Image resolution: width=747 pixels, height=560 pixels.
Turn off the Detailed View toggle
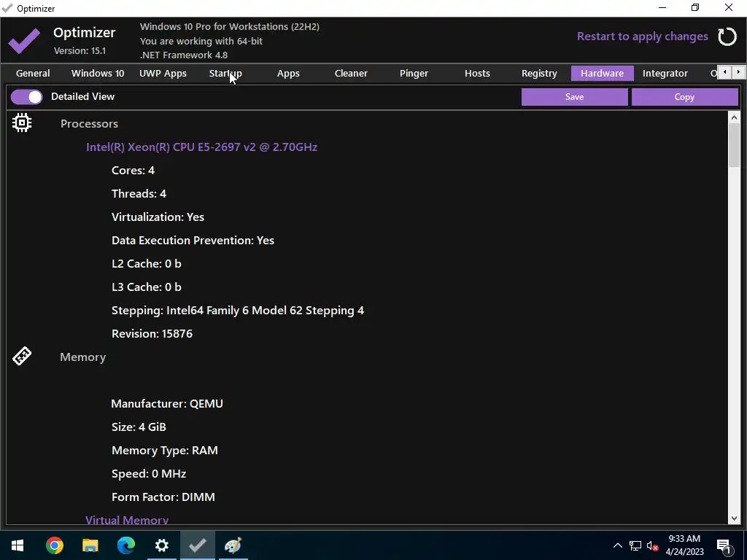coord(27,97)
